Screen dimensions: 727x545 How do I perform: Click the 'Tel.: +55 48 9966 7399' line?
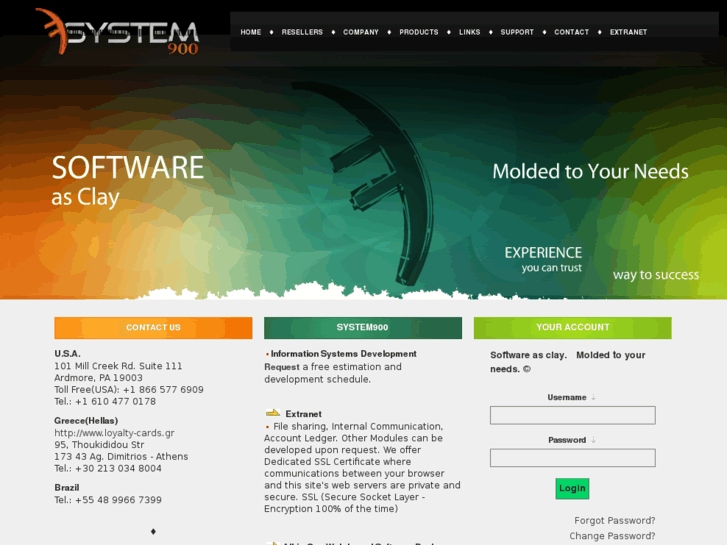[x=108, y=500]
